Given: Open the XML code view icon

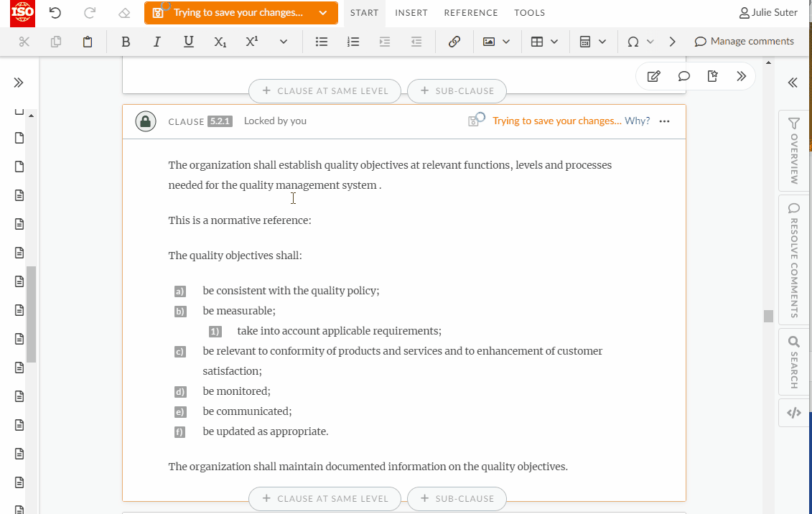Looking at the screenshot, I should tap(793, 413).
